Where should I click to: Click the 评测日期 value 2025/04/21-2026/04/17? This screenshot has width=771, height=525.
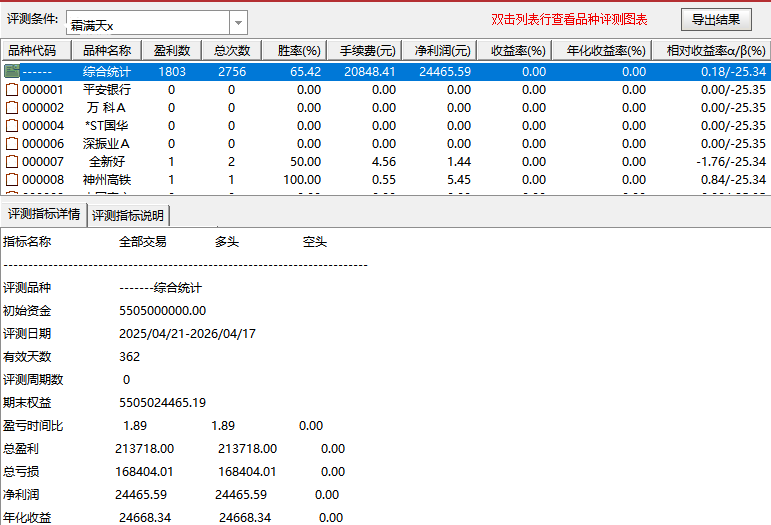click(187, 334)
